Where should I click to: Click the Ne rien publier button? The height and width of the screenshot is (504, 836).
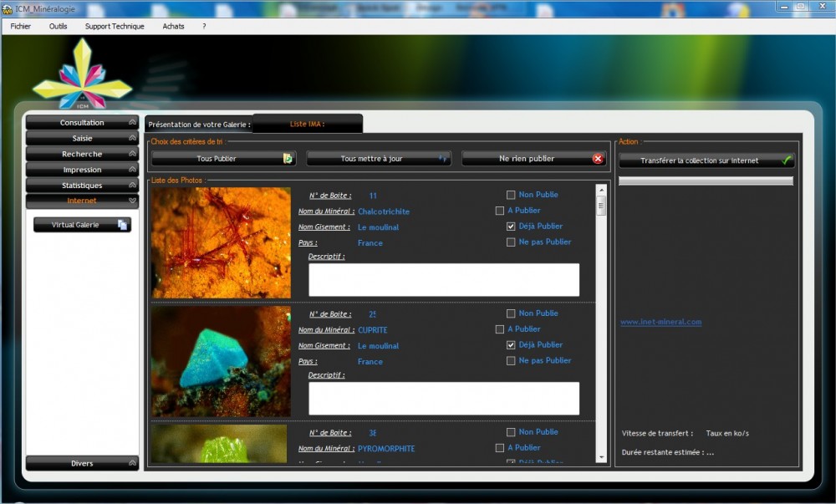point(534,158)
